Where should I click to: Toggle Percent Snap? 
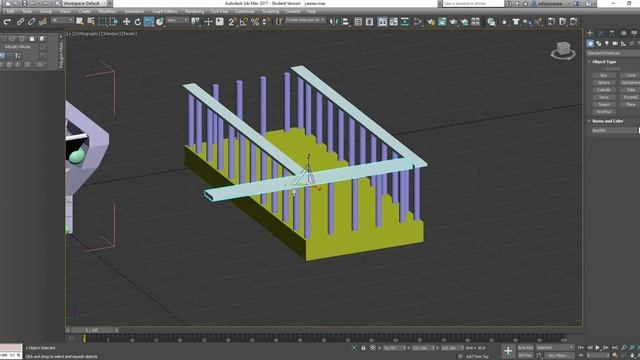pyautogui.click(x=255, y=22)
